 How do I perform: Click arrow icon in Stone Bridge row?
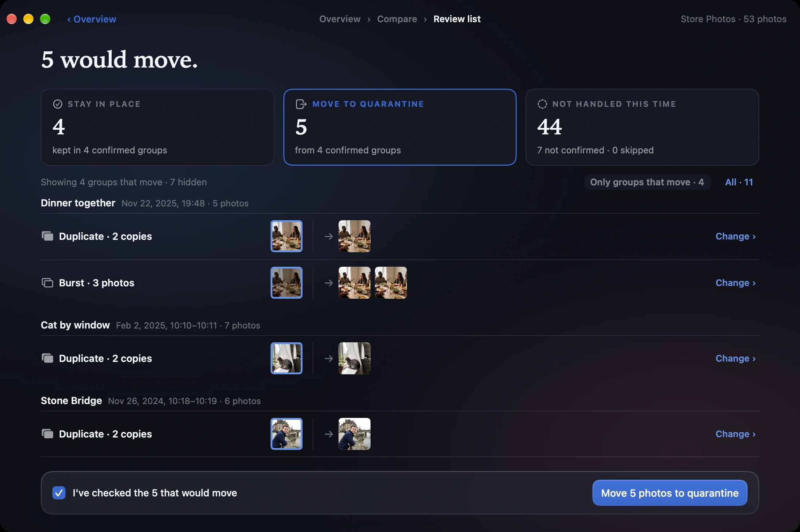(329, 434)
